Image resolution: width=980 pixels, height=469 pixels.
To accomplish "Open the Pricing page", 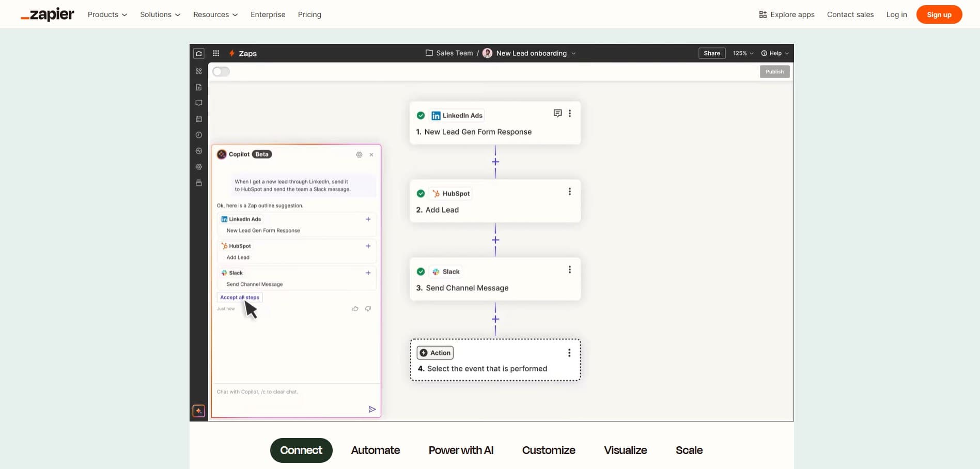I will click(x=309, y=14).
